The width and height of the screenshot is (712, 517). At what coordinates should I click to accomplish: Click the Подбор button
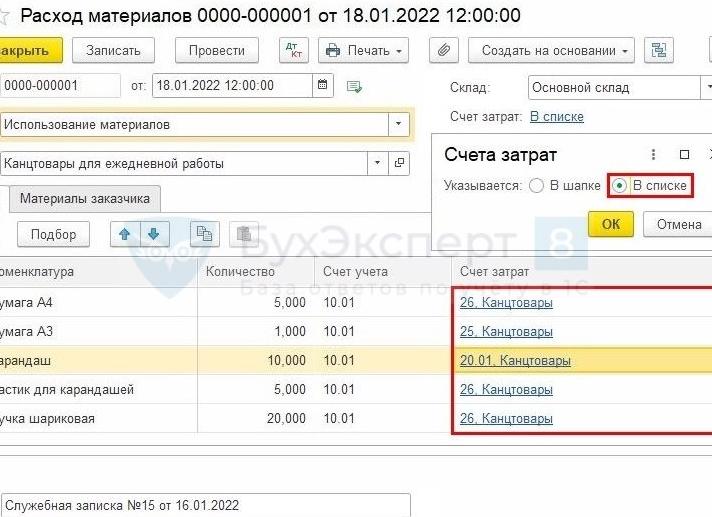click(x=54, y=234)
